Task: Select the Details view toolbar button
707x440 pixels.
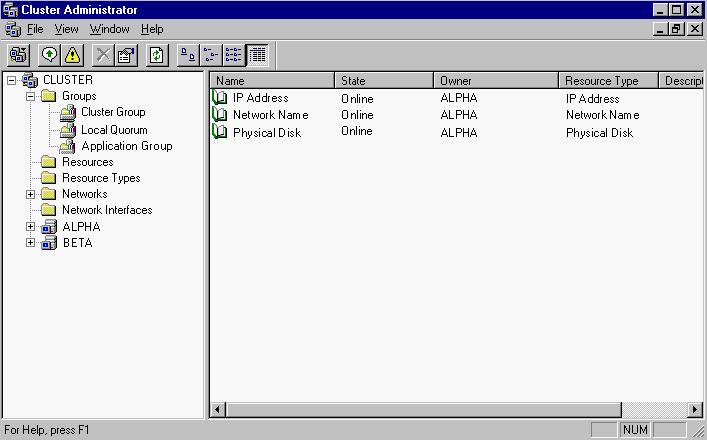Action: [257, 56]
